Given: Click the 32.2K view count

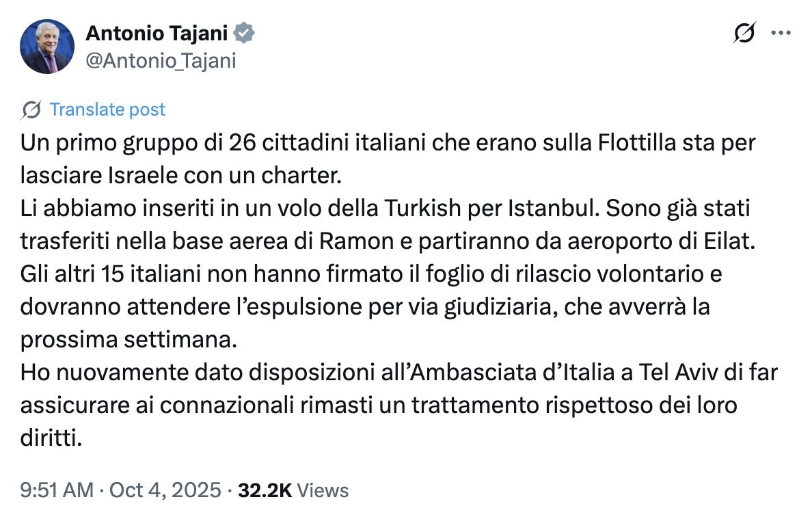Looking at the screenshot, I should click(265, 490).
